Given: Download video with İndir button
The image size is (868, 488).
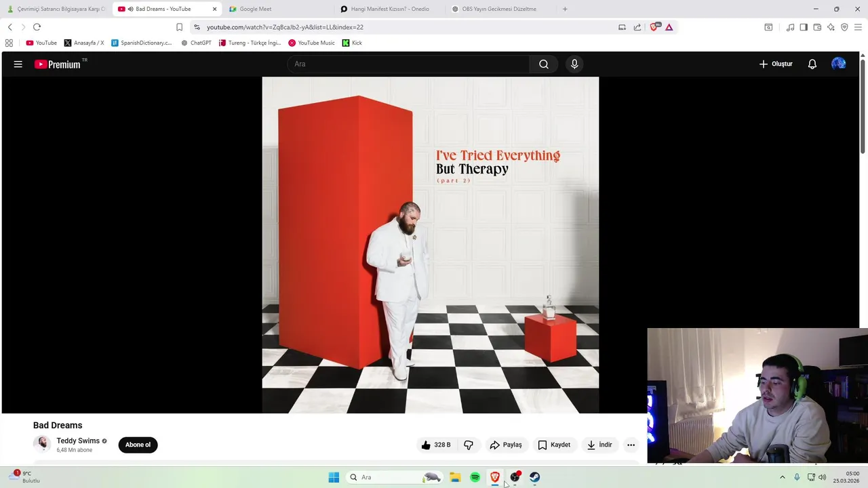Looking at the screenshot, I should click(599, 445).
